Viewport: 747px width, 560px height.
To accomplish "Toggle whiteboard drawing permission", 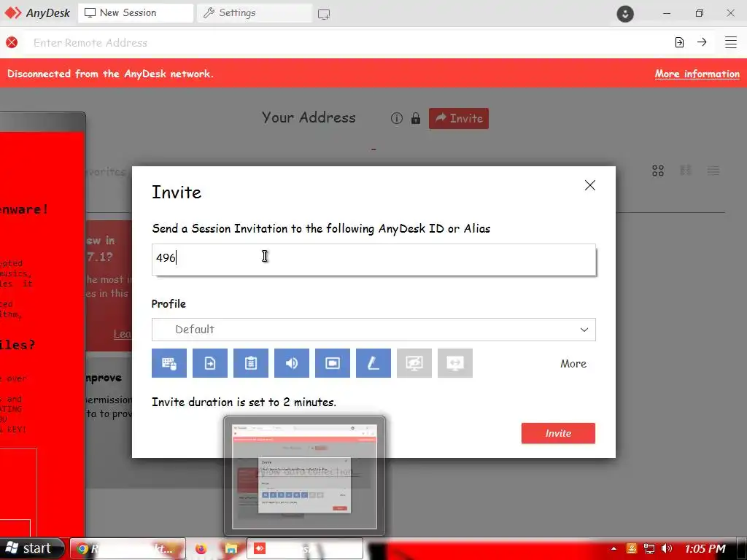I will (373, 363).
